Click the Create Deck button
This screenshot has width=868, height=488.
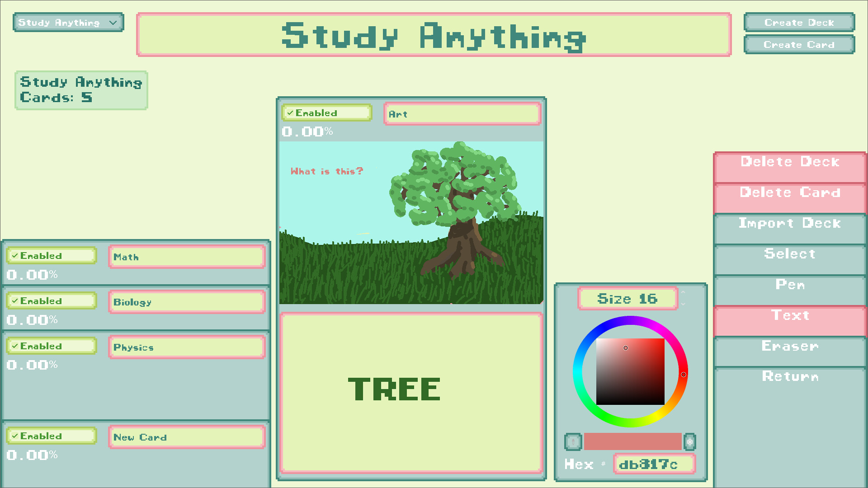pyautogui.click(x=799, y=23)
